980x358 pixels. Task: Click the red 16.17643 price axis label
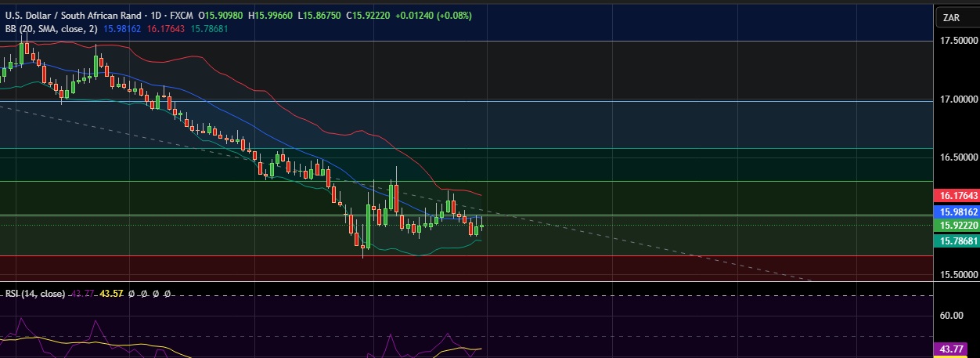(x=957, y=196)
